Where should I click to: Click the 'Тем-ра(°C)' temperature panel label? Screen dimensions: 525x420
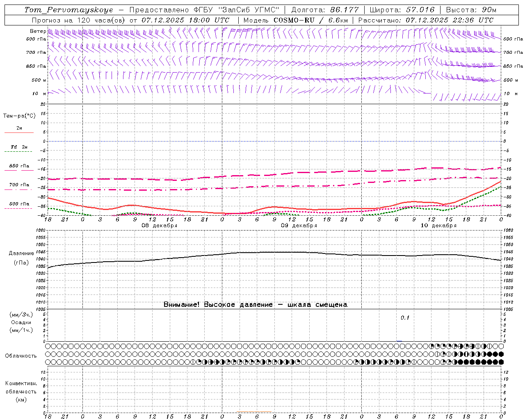[x=19, y=116]
